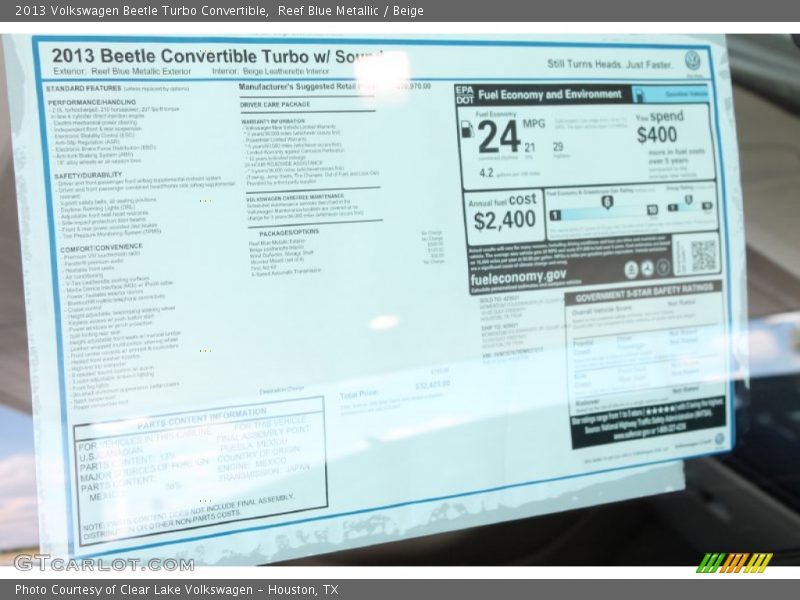Click the slogan 'Still Turns Heads. Just Faster.'

(610, 64)
